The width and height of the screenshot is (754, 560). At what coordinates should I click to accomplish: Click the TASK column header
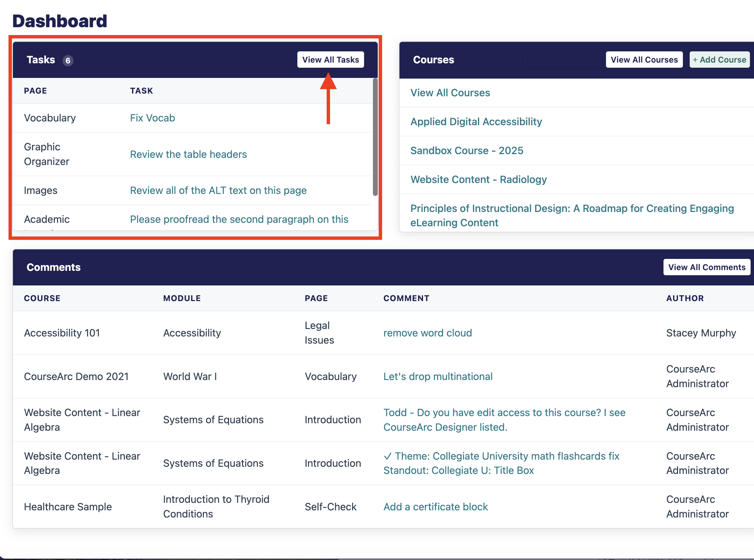(x=141, y=90)
